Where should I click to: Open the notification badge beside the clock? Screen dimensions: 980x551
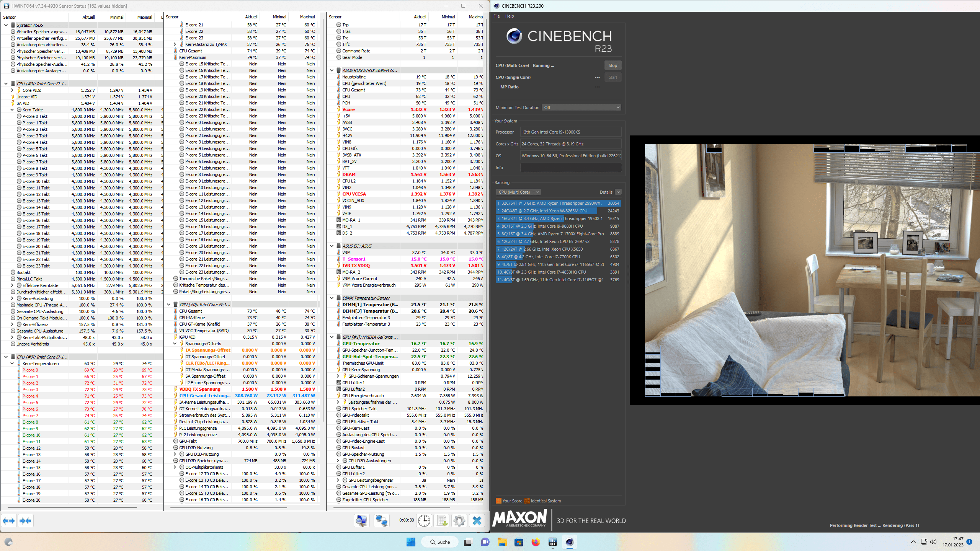(x=969, y=541)
